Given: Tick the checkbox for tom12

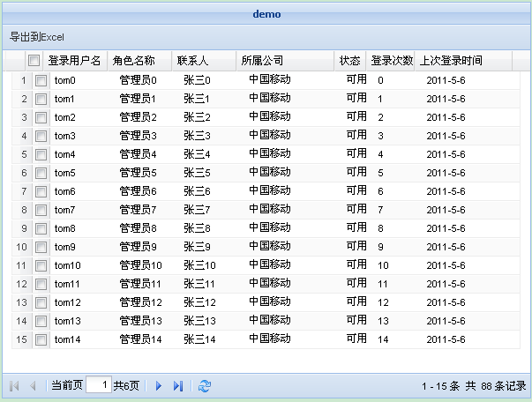Looking at the screenshot, I should pyautogui.click(x=41, y=302).
